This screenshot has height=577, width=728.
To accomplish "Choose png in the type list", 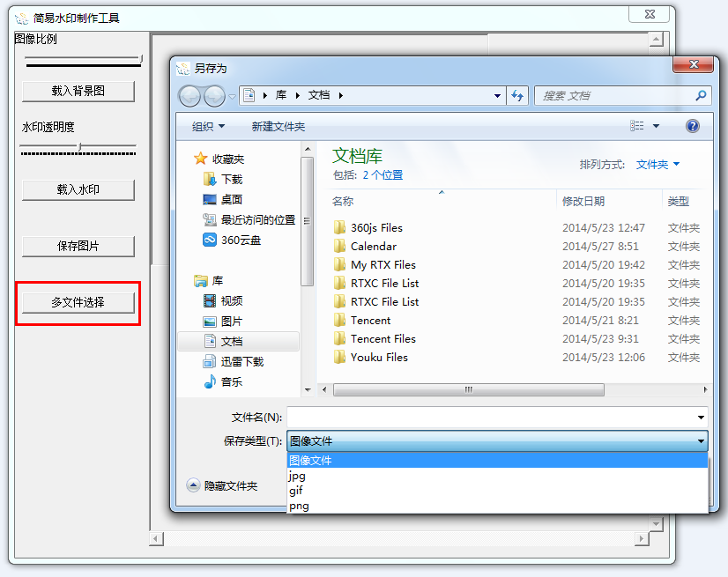I will pyautogui.click(x=498, y=506).
